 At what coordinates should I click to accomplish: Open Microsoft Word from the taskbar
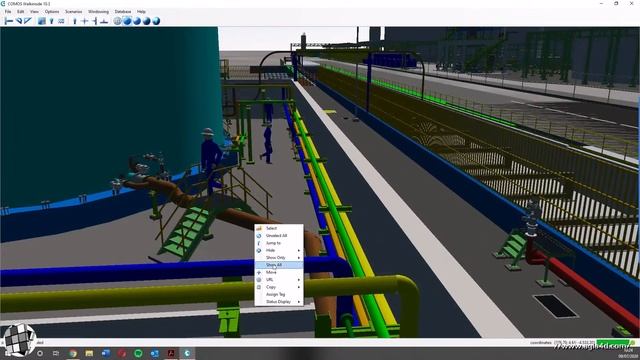coord(106,353)
